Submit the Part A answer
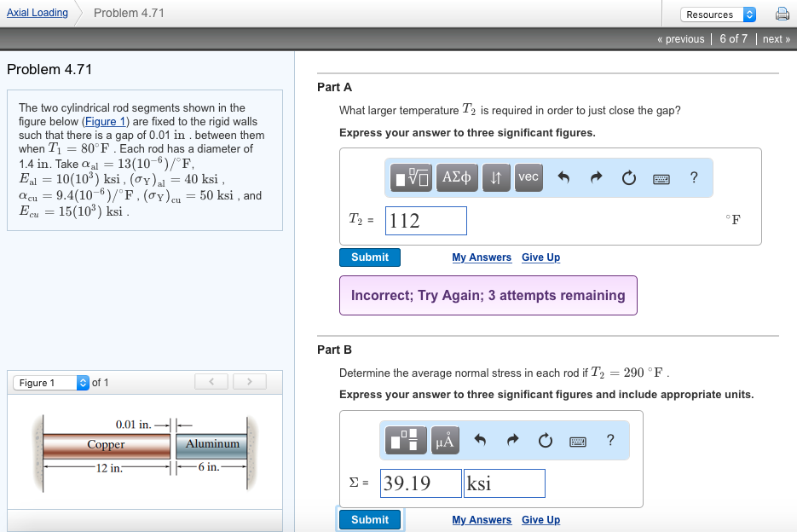The image size is (797, 532). tap(370, 257)
